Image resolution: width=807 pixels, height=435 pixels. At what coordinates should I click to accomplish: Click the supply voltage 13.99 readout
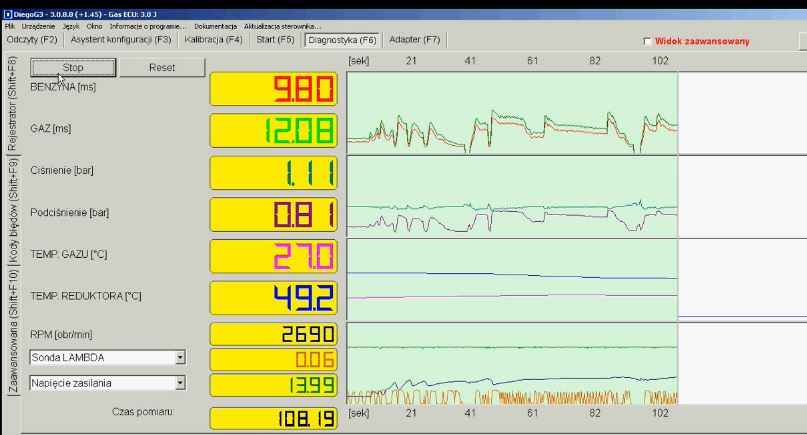pyautogui.click(x=274, y=385)
